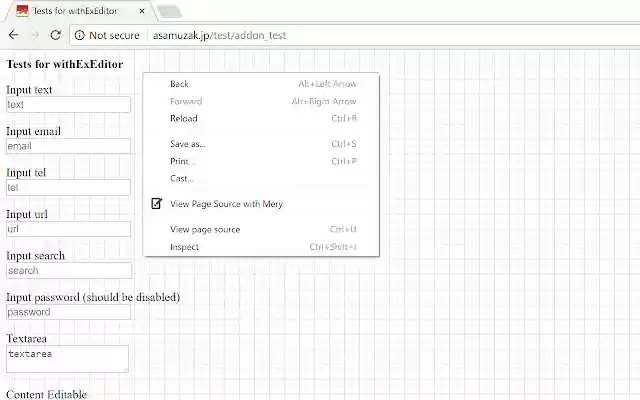Open the Not secure site info icon
640x400 pixels.
tap(80, 36)
